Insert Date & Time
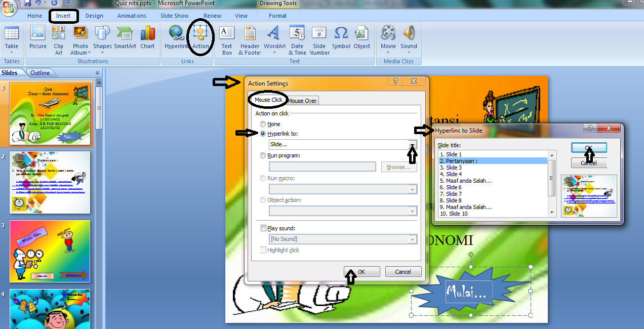The image size is (644, 329). click(x=297, y=40)
